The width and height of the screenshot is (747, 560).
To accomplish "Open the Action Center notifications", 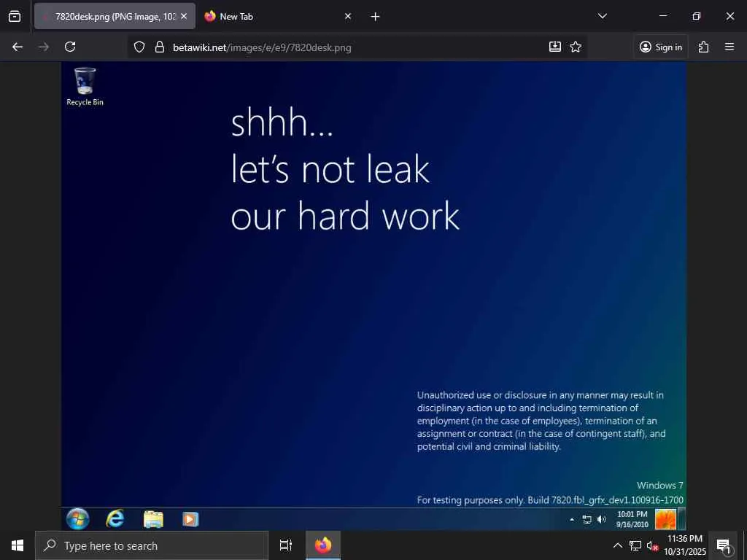I will pyautogui.click(x=724, y=545).
